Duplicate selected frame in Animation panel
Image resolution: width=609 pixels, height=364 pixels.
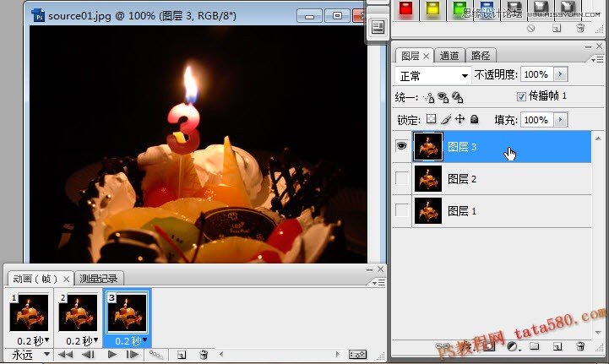coord(182,355)
